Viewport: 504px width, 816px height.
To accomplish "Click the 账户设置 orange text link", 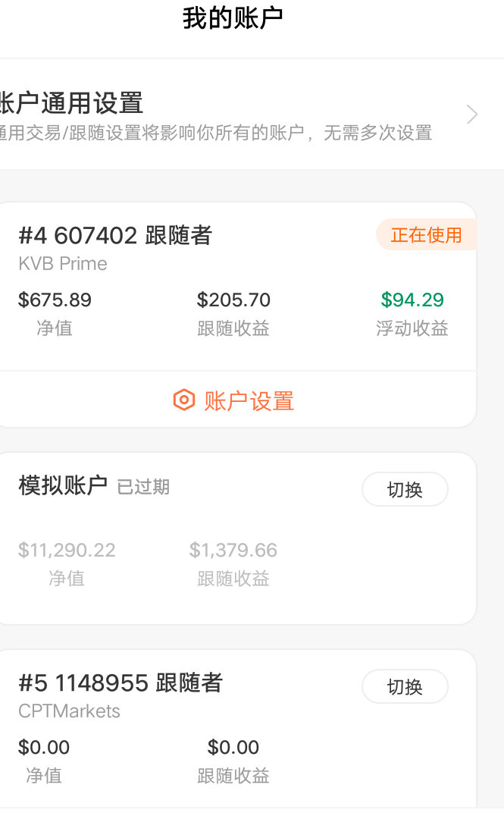I will pos(249,400).
